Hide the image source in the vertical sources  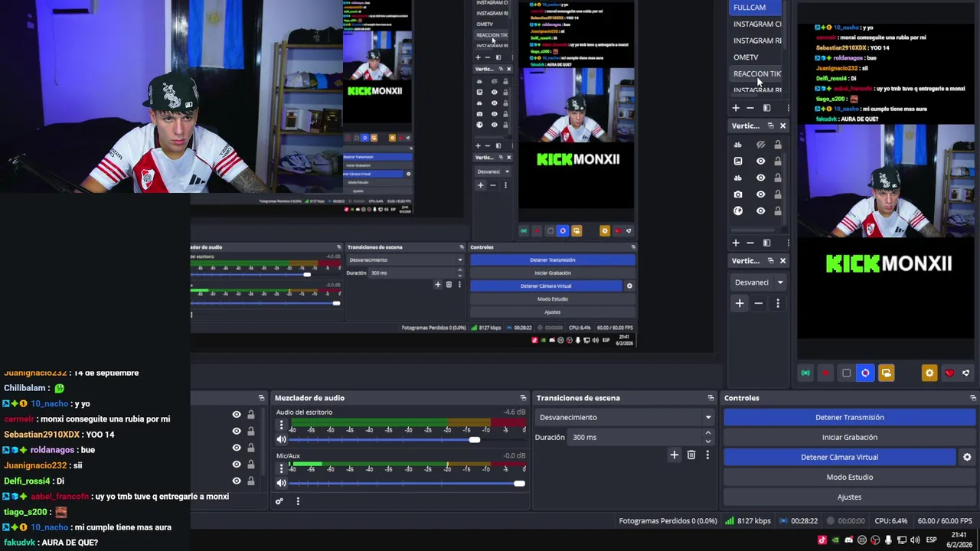[x=760, y=161]
